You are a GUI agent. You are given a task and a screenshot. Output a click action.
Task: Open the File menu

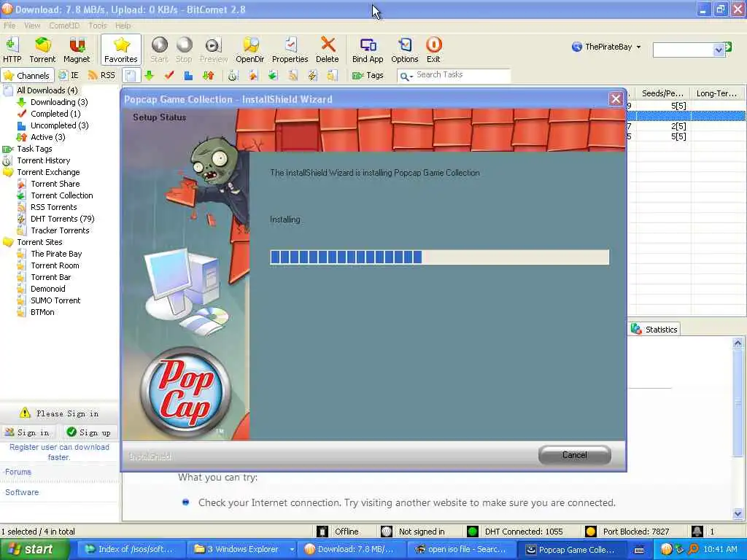tap(9, 26)
